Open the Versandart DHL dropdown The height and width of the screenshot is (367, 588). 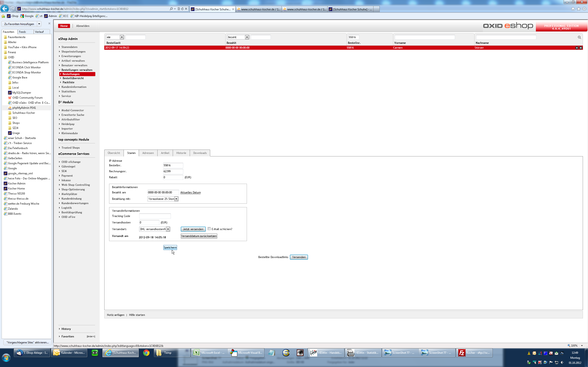168,229
